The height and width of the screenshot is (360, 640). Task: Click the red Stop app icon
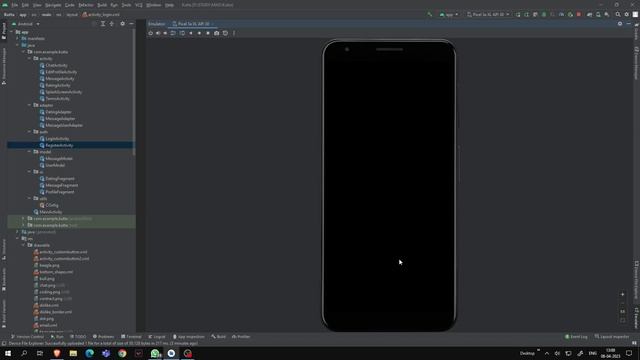[x=579, y=15]
